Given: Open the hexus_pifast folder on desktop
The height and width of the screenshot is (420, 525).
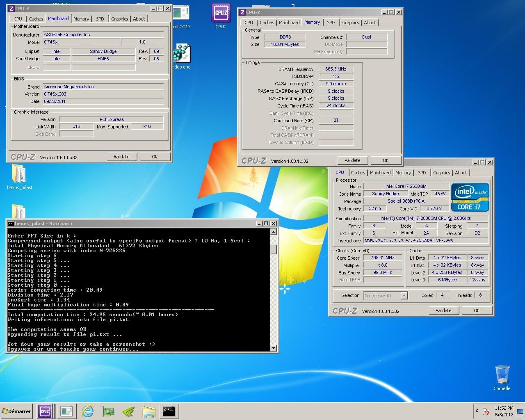Looking at the screenshot, I should click(19, 177).
